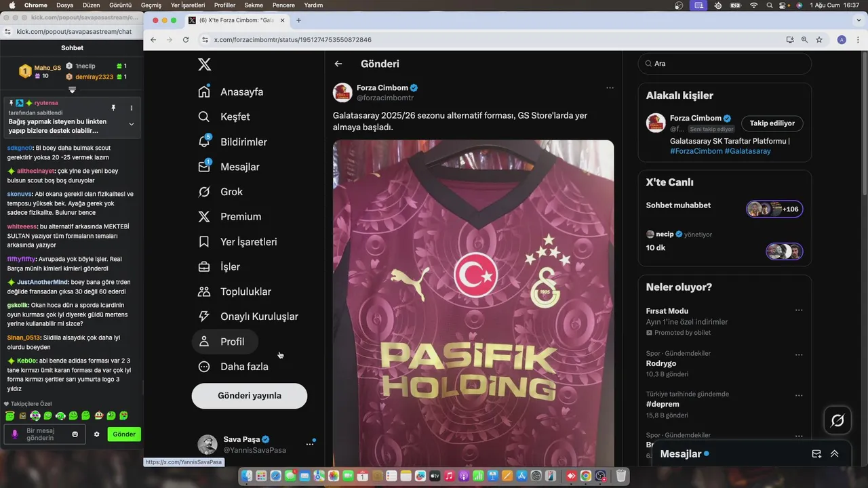Click the purple microphone in chat input
The width and height of the screenshot is (868, 488).
pos(15,434)
